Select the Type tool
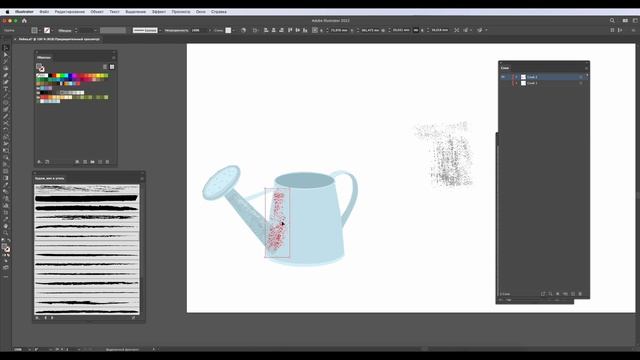 (6, 89)
